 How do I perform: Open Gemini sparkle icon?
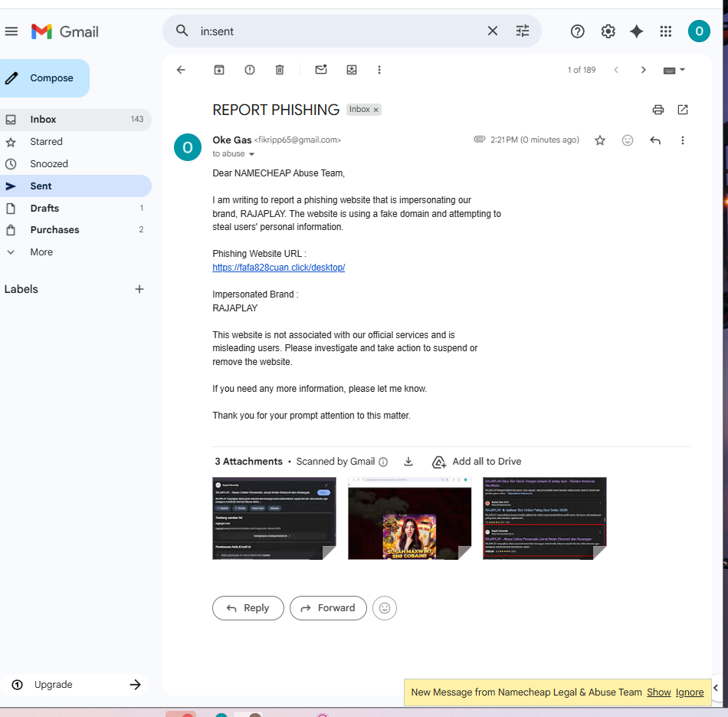click(x=637, y=31)
